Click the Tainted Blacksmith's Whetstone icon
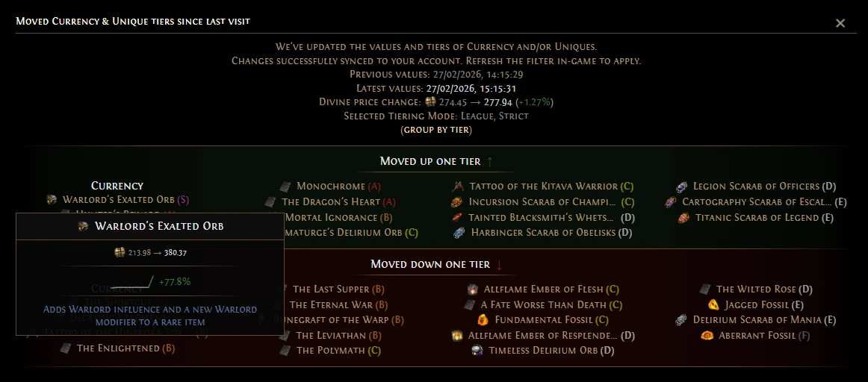 click(x=457, y=218)
